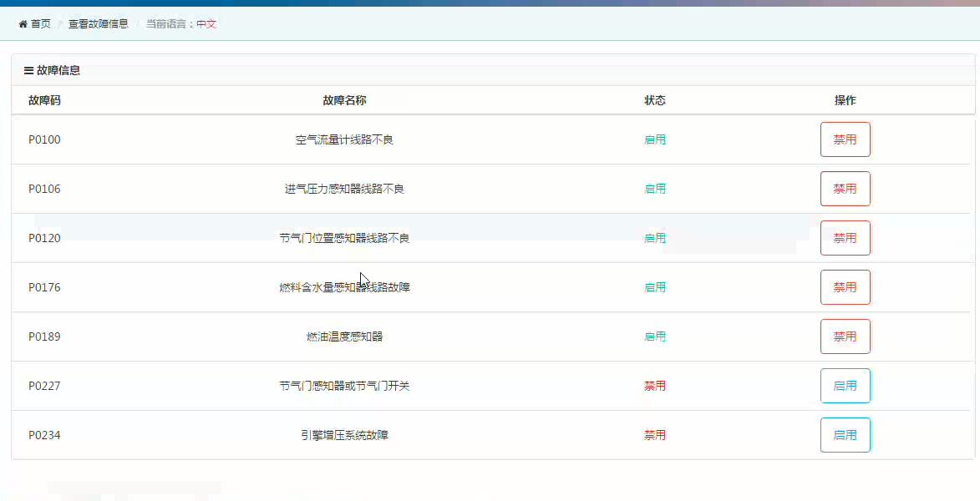Click the 启用 status of P0100
The width and height of the screenshot is (980, 501).
[655, 140]
